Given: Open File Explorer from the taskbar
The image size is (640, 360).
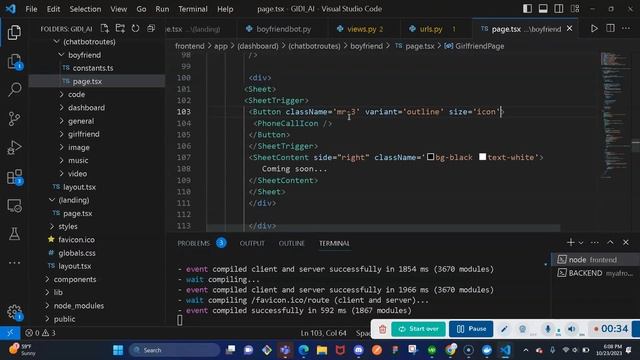Looking at the screenshot, I should [x=322, y=350].
